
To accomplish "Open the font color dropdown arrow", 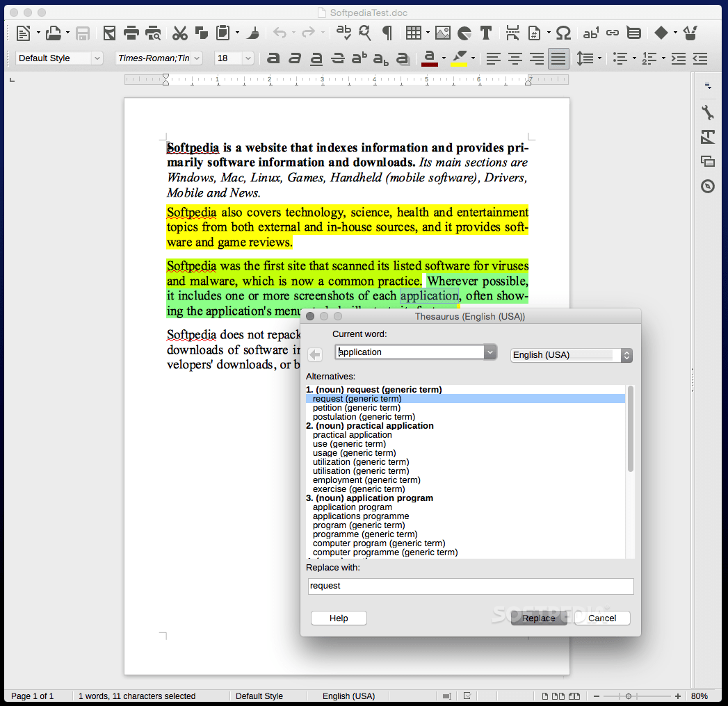I will click(x=444, y=58).
